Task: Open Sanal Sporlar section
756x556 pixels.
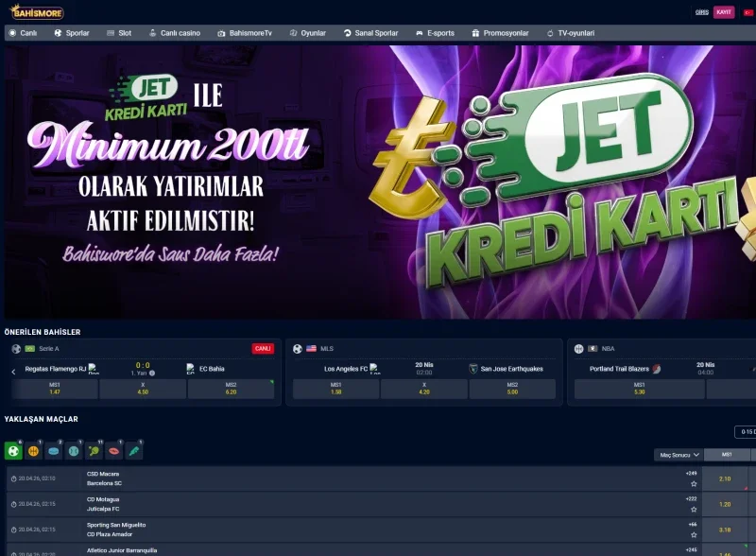Action: coord(370,33)
